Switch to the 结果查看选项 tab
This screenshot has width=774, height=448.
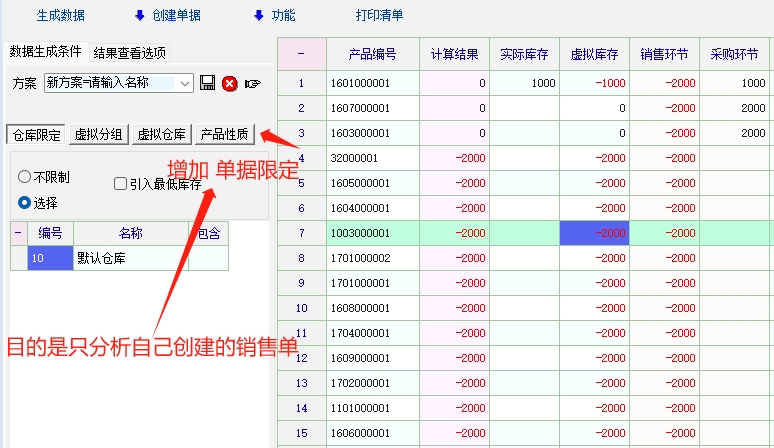129,53
